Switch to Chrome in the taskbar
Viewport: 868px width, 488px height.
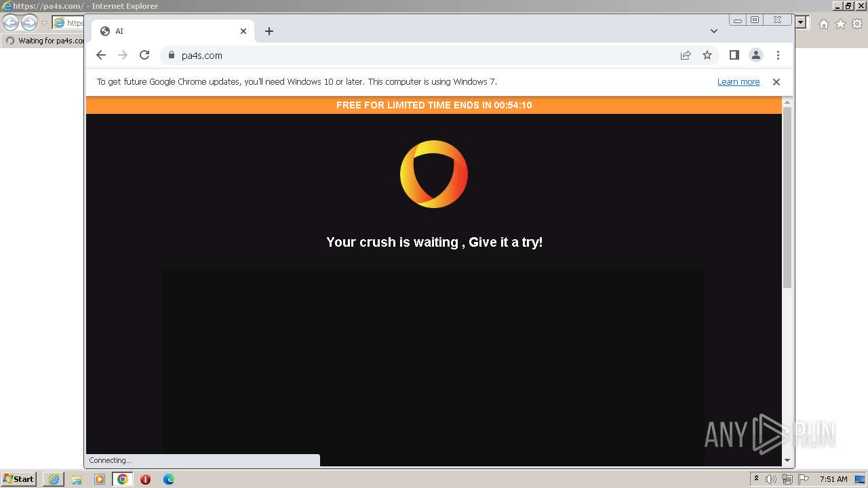(x=123, y=479)
